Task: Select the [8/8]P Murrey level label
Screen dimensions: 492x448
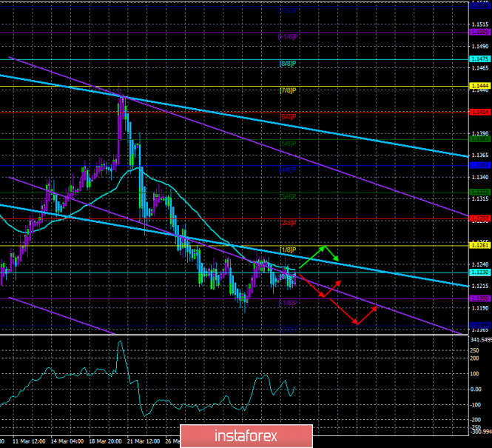Action: [288, 64]
